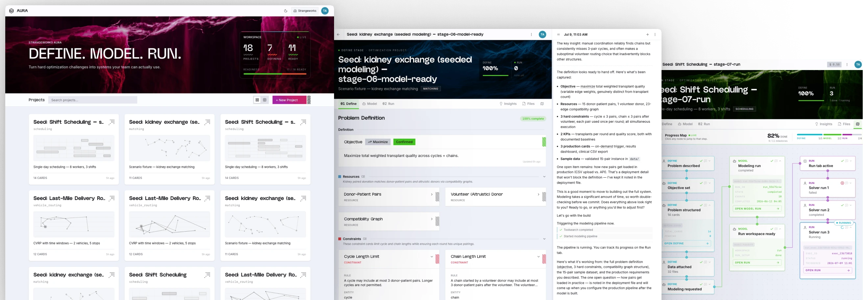
Task: Select the Model tab in kidney exchange window
Action: [x=370, y=104]
